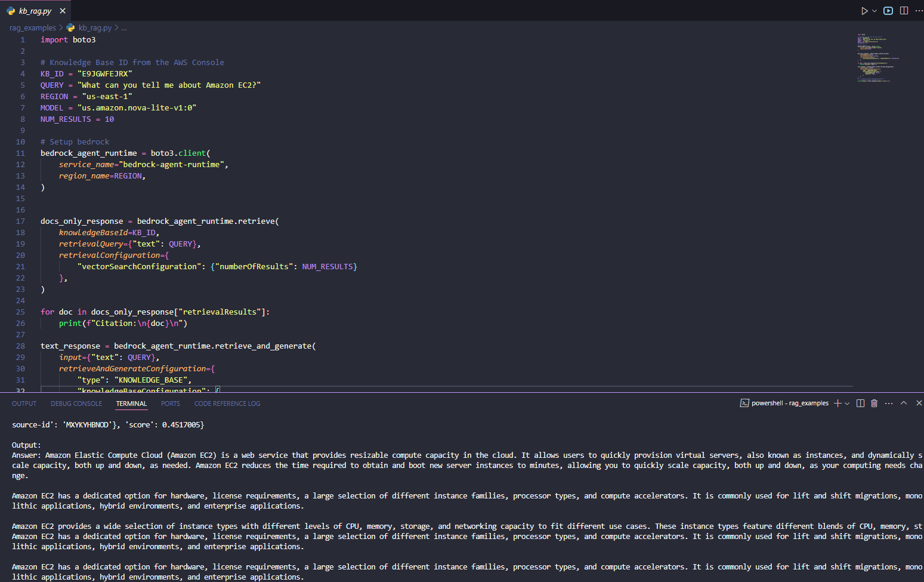Split the terminal pane

(x=860, y=404)
